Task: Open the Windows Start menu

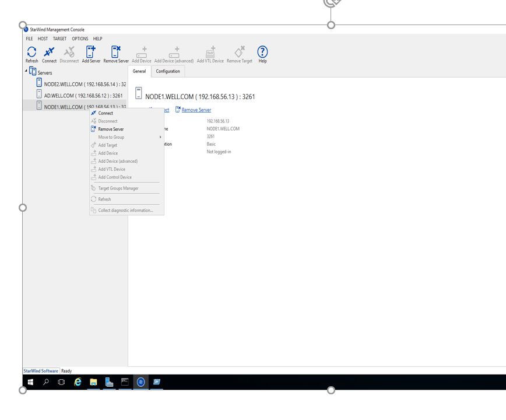Action: pyautogui.click(x=30, y=382)
